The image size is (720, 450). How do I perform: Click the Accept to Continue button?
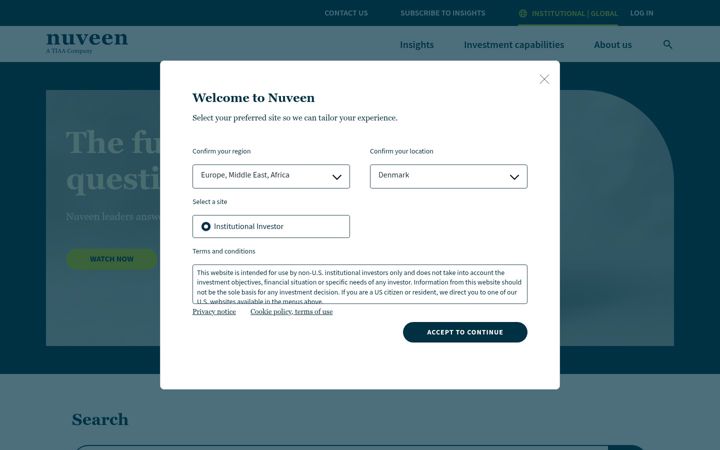point(465,332)
